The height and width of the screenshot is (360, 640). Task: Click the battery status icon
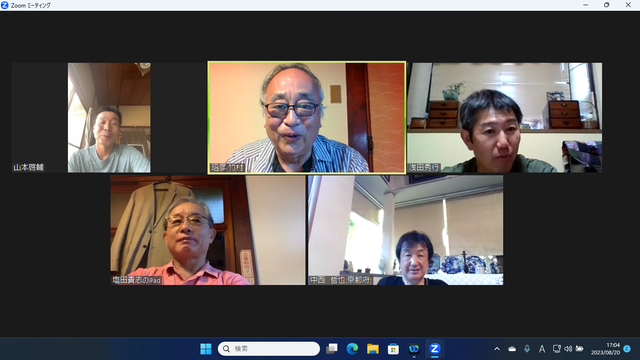click(x=579, y=349)
